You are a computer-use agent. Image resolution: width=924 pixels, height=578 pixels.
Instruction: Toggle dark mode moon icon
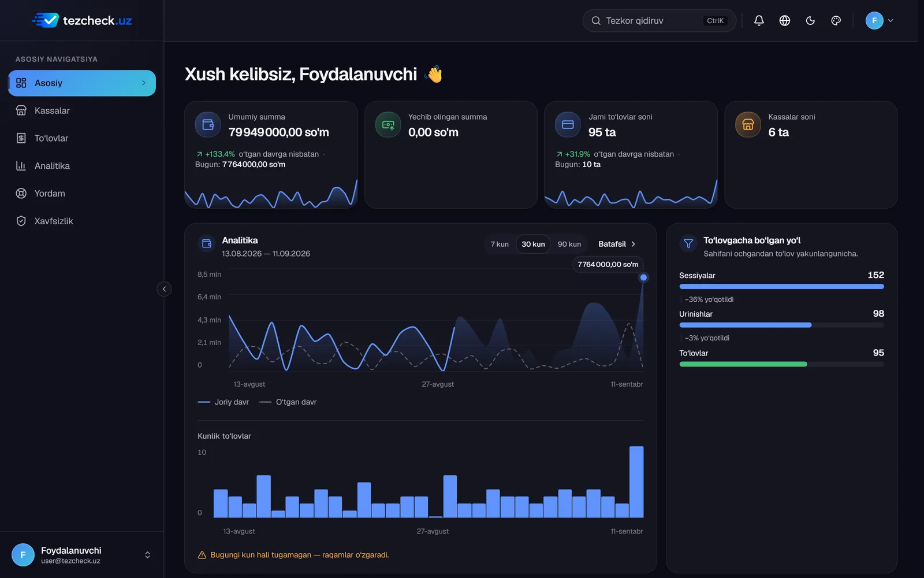click(x=810, y=20)
